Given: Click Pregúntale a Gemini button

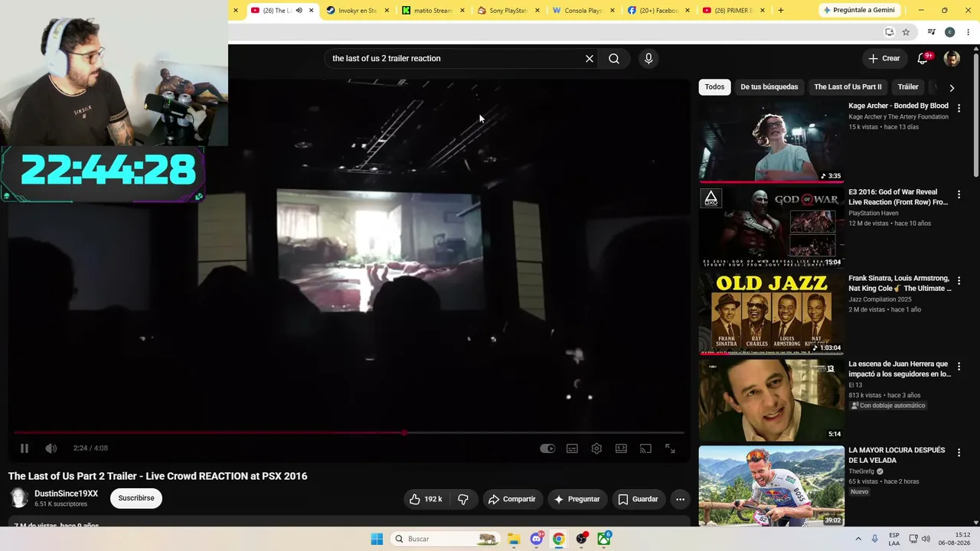Looking at the screenshot, I should [x=858, y=10].
